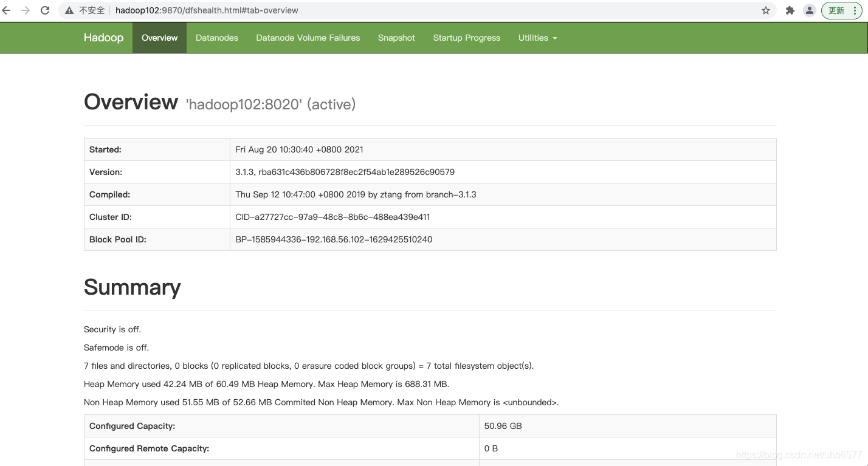Click the 'Configured Capacity:' label
868x466 pixels.
(x=132, y=426)
